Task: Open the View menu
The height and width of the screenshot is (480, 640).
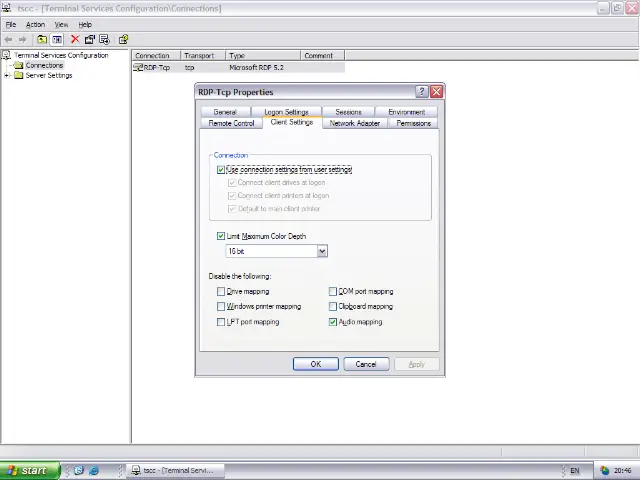Action: coord(61,24)
